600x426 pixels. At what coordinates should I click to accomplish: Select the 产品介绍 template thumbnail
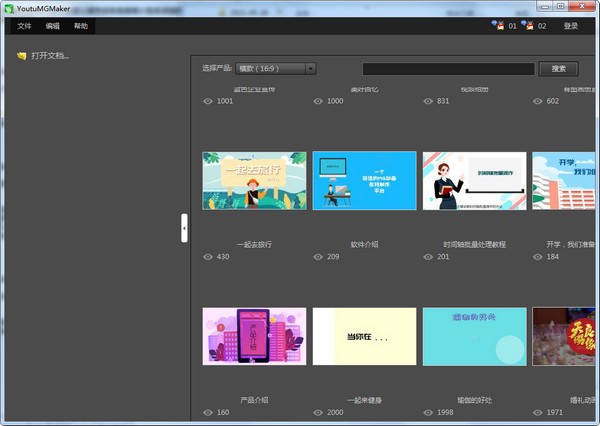[254, 336]
